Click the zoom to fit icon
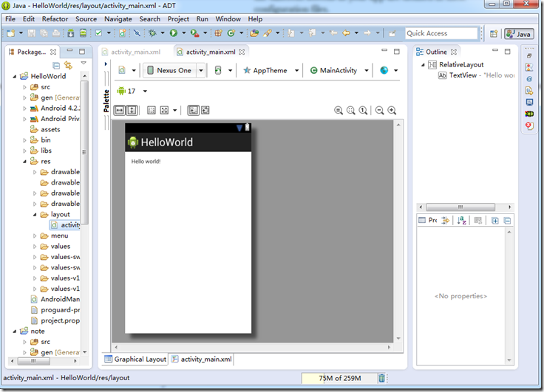Viewport: 544px width, 392px height. tap(351, 110)
